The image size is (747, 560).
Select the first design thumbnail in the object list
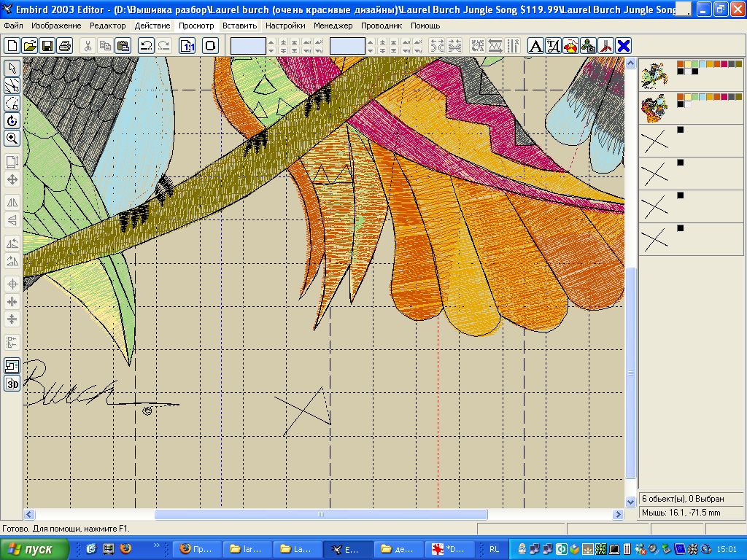pos(654,74)
